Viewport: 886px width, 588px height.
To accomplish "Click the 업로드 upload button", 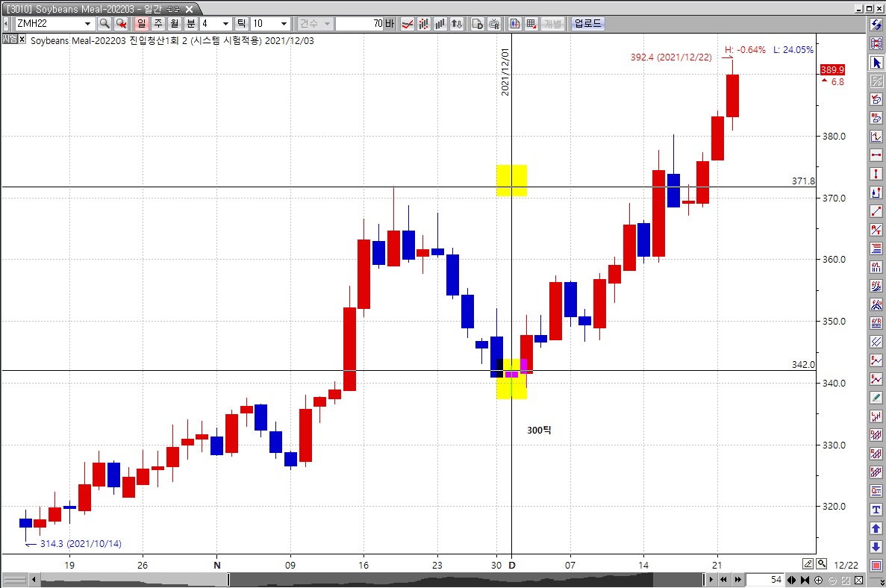I will (587, 24).
